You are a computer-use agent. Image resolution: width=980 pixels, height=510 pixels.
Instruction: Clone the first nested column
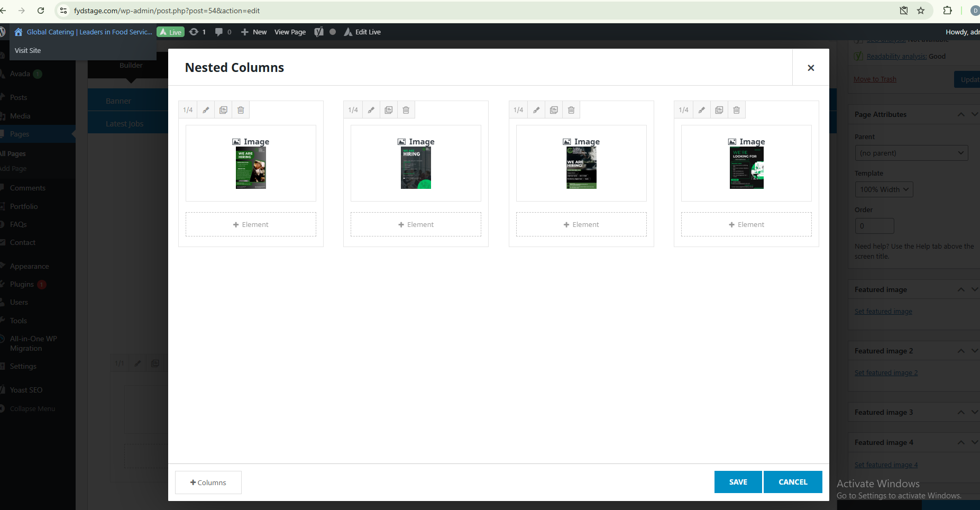[x=223, y=110]
